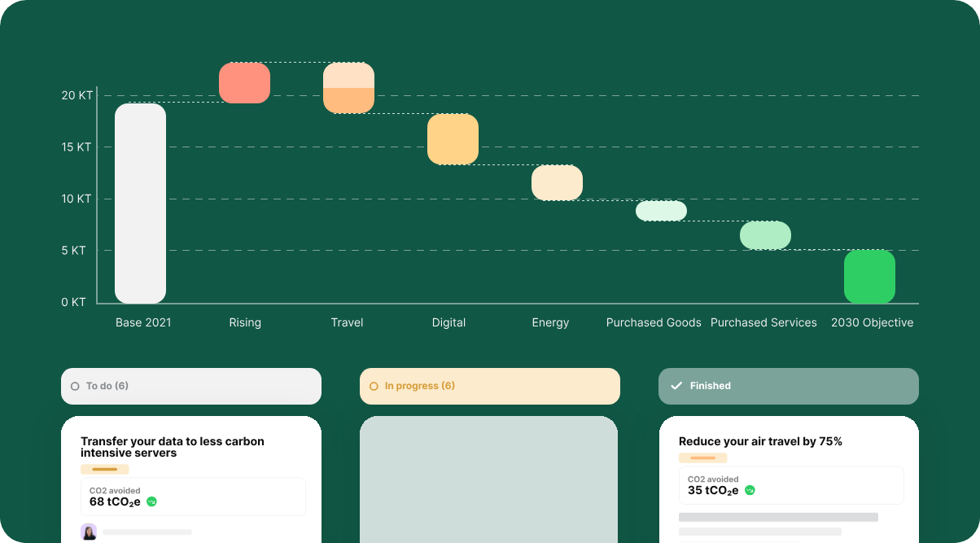Collapse the Finished column header
The image size is (980, 543).
(x=788, y=385)
